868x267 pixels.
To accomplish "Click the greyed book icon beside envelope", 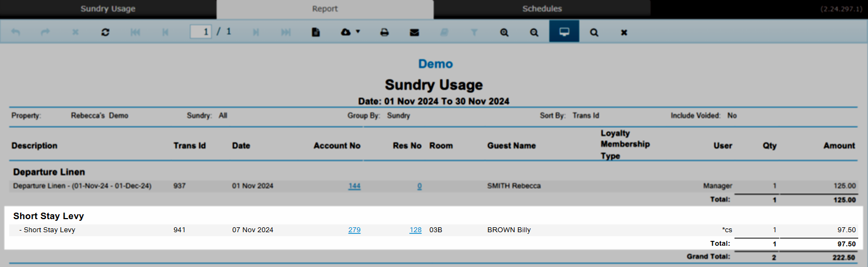I will click(444, 32).
